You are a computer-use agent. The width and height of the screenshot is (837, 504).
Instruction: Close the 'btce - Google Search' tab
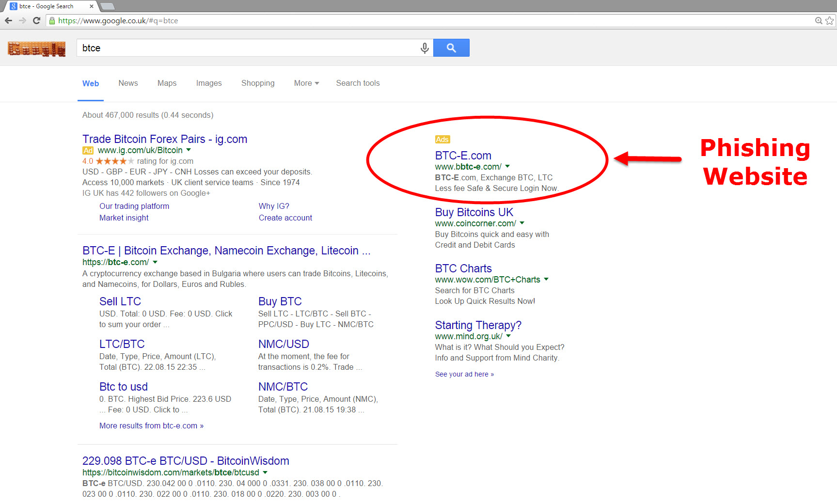(x=92, y=6)
